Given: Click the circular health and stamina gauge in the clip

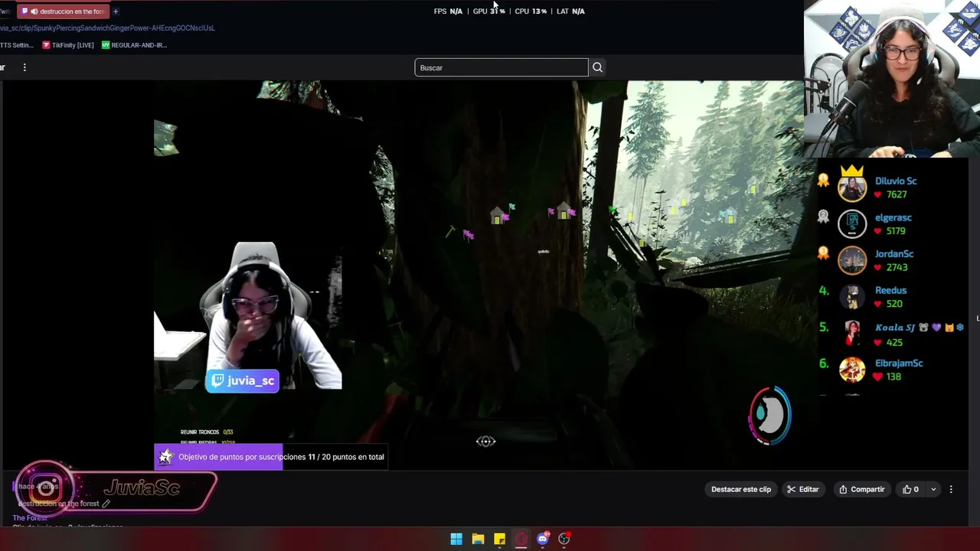Looking at the screenshot, I should point(769,416).
